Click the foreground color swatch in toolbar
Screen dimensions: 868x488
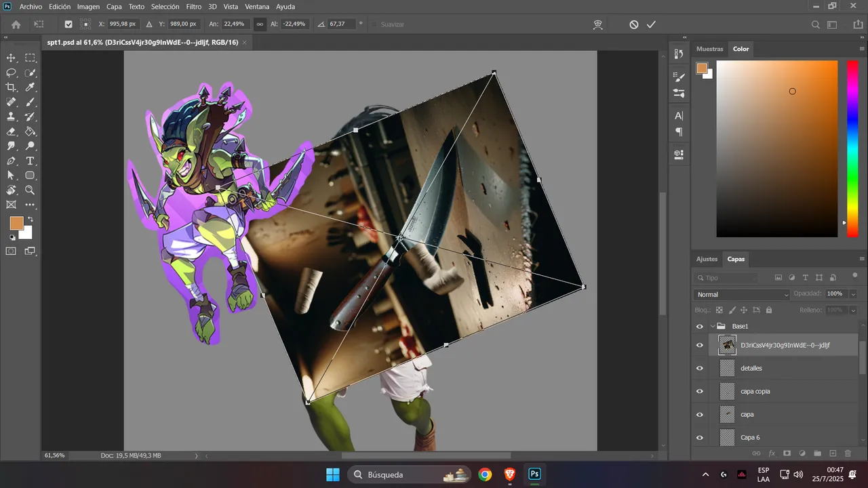point(16,223)
